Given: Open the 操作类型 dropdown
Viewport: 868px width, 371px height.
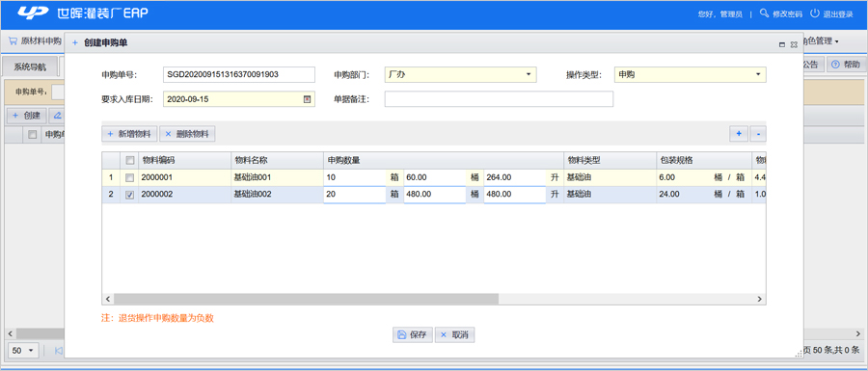Looking at the screenshot, I should coord(758,74).
